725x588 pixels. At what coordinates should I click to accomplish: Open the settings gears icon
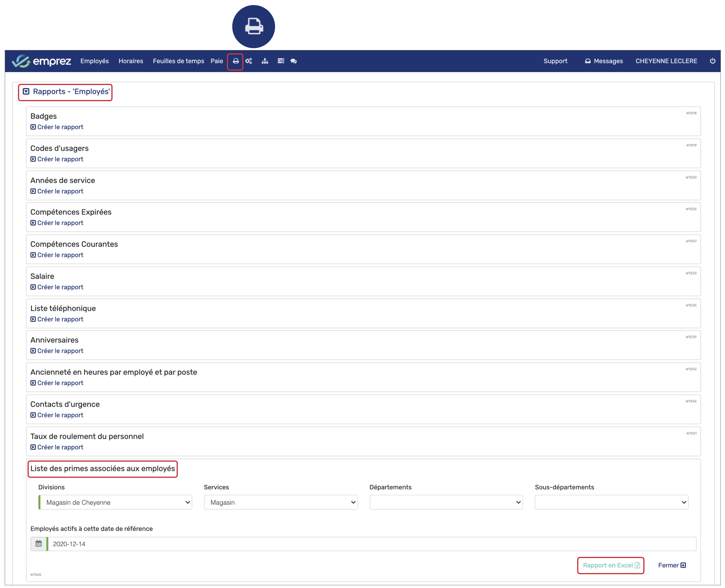point(249,61)
